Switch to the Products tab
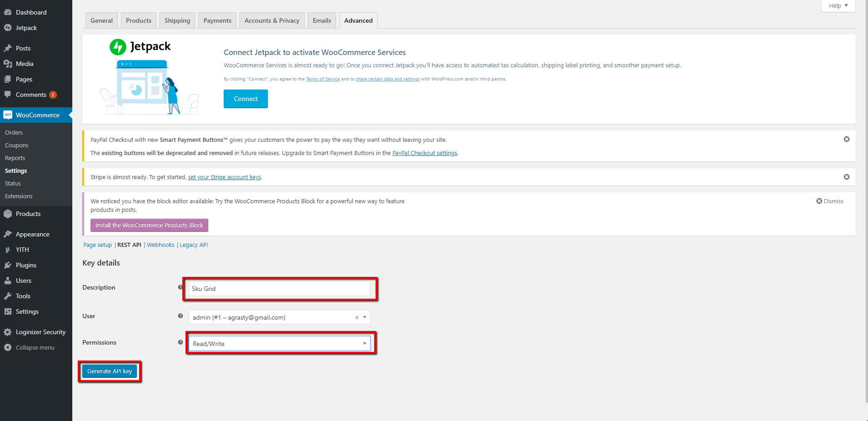868x421 pixels. tap(139, 20)
